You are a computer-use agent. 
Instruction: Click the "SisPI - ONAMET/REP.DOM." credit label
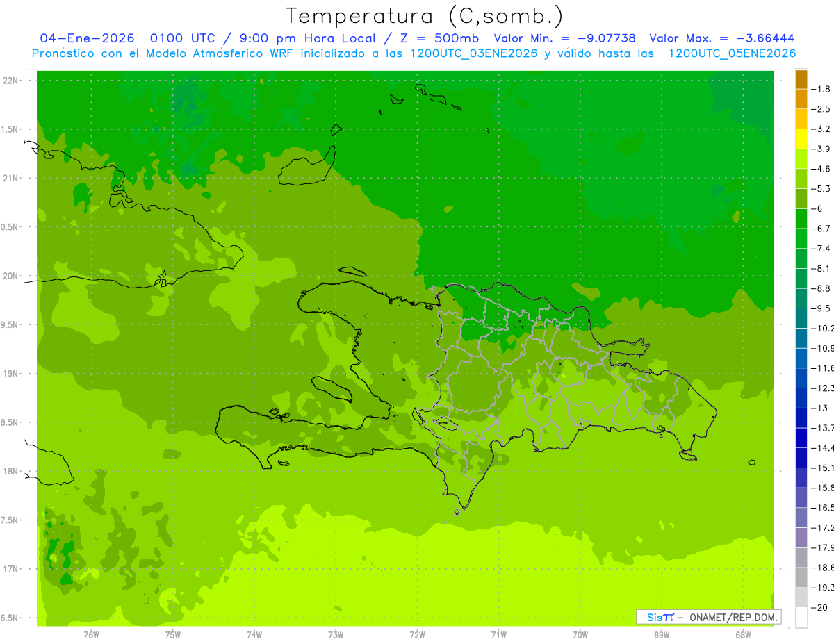(709, 616)
